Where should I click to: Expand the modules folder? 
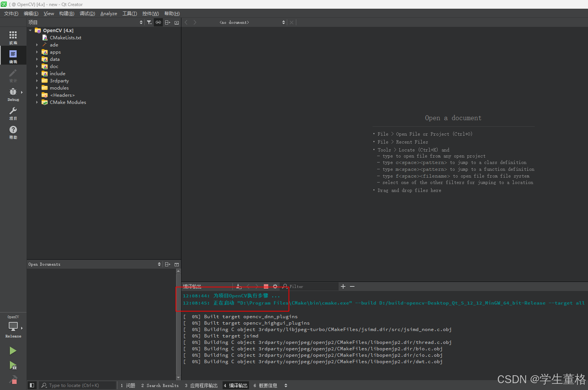pyautogui.click(x=37, y=88)
